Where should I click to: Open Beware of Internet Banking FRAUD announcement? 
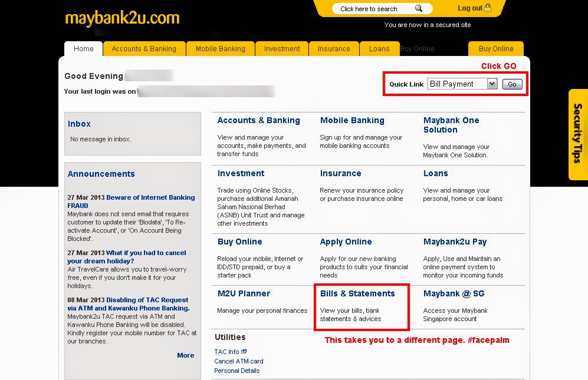point(132,201)
